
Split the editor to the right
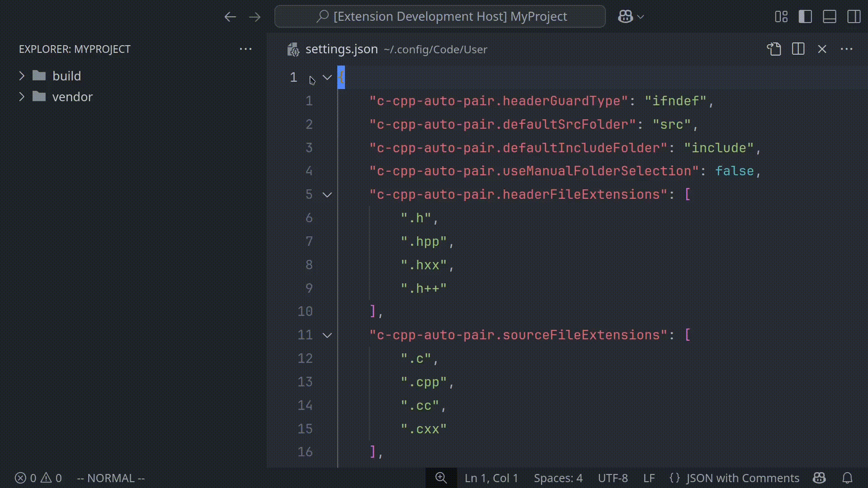click(798, 49)
